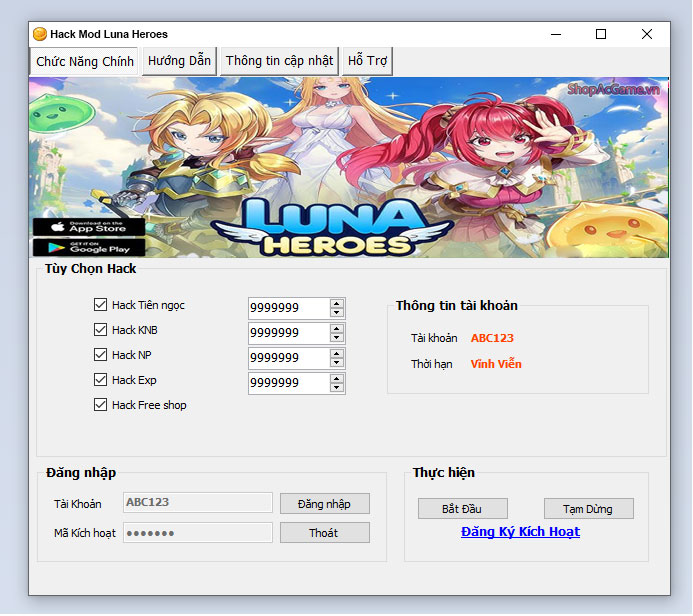The height and width of the screenshot is (616, 693).
Task: Click the Đăng nhập button
Action: click(324, 504)
